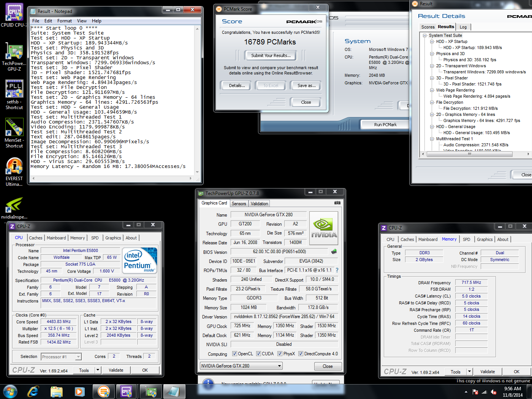This screenshot has width=532, height=399.
Task: Collapse the Multithreaded Test 1 node
Action: click(x=432, y=139)
